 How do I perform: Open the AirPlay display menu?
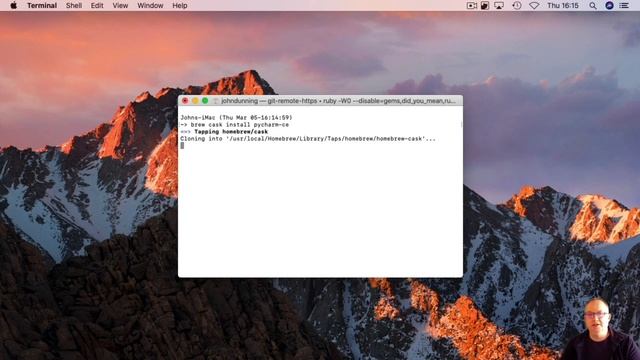coord(499,5)
